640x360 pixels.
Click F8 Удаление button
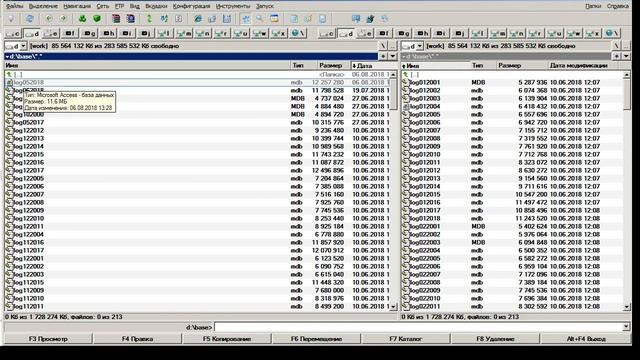pyautogui.click(x=495, y=339)
